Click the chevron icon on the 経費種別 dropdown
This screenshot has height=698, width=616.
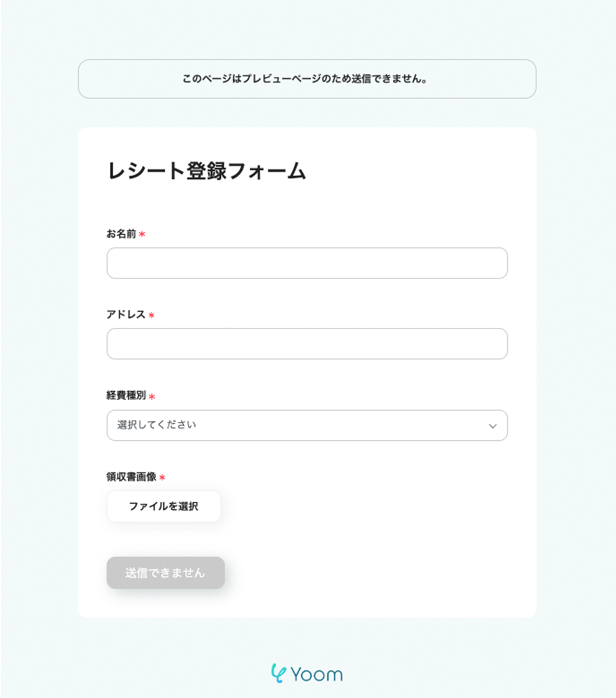click(x=492, y=425)
